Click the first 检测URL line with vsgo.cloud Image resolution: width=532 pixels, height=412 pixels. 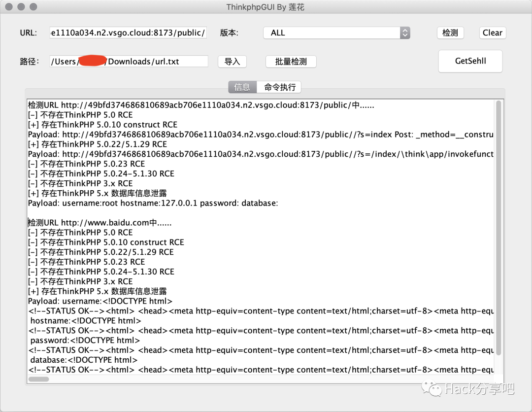[x=201, y=105]
